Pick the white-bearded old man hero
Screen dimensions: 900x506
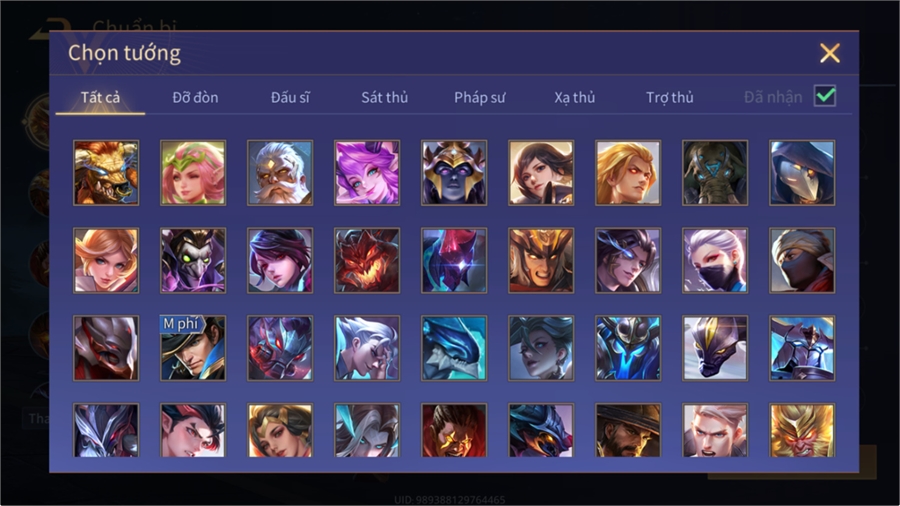(x=280, y=173)
